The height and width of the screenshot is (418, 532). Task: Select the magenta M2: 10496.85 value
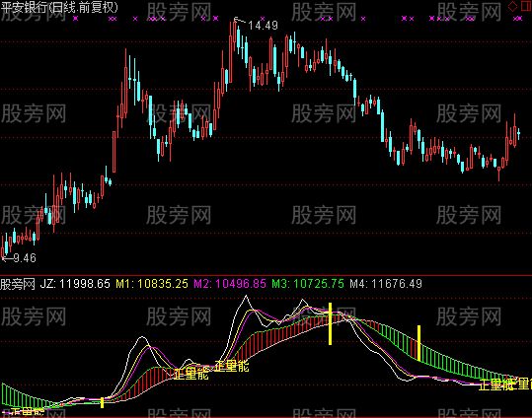point(230,284)
